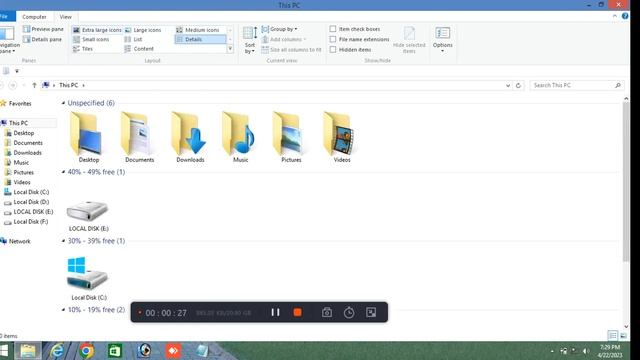
Task: Switch to large thumbnails view in status bar
Action: tap(623, 336)
